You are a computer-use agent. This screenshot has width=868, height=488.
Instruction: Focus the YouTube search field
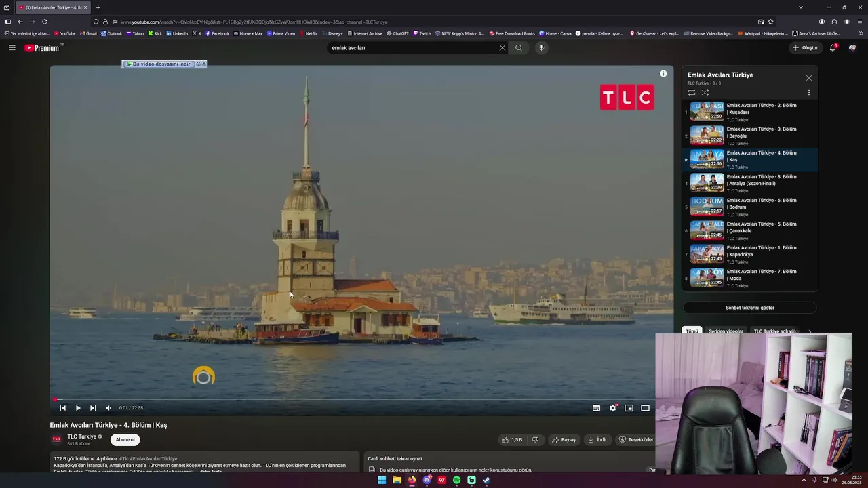pos(414,47)
